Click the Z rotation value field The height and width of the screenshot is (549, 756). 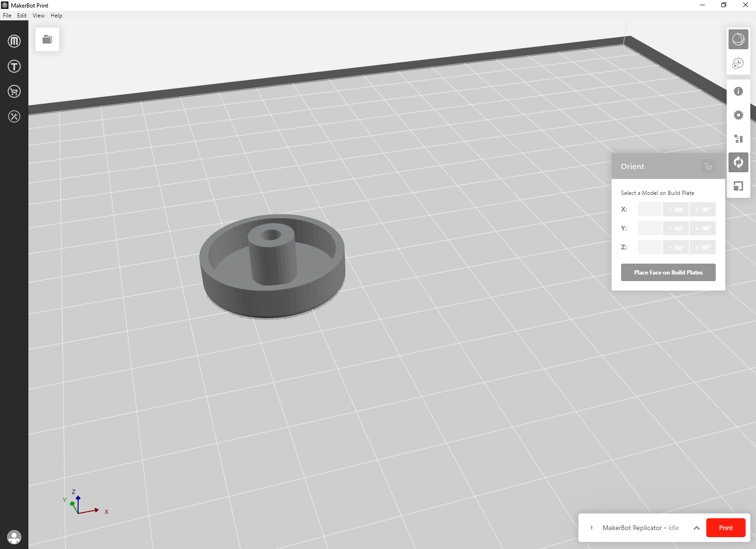click(650, 248)
